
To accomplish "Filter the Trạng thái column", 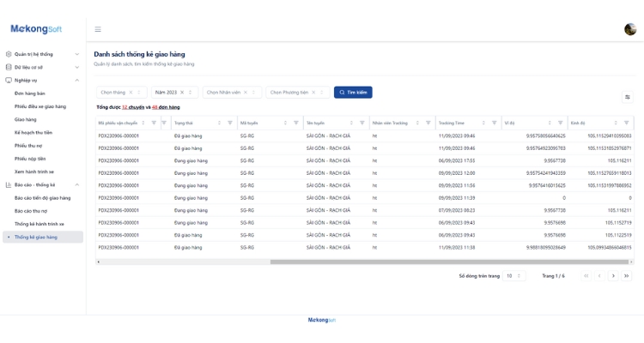I will [x=230, y=123].
